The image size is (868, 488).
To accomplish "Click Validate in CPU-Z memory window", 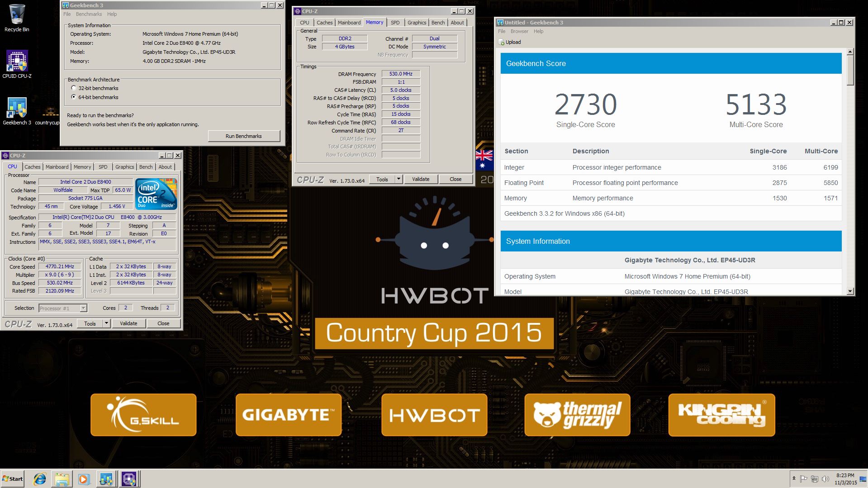I will pos(421,179).
